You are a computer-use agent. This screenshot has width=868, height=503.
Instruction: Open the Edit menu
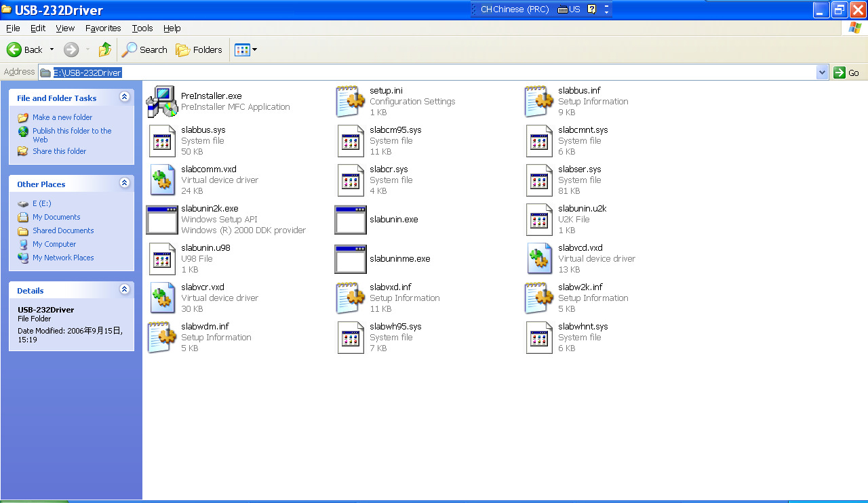38,28
